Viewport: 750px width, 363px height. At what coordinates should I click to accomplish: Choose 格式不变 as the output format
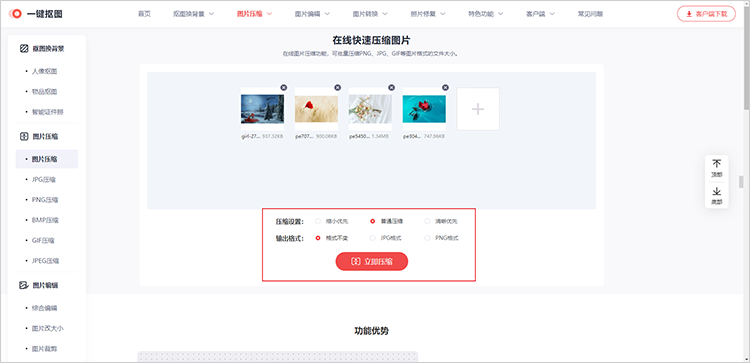coord(318,238)
